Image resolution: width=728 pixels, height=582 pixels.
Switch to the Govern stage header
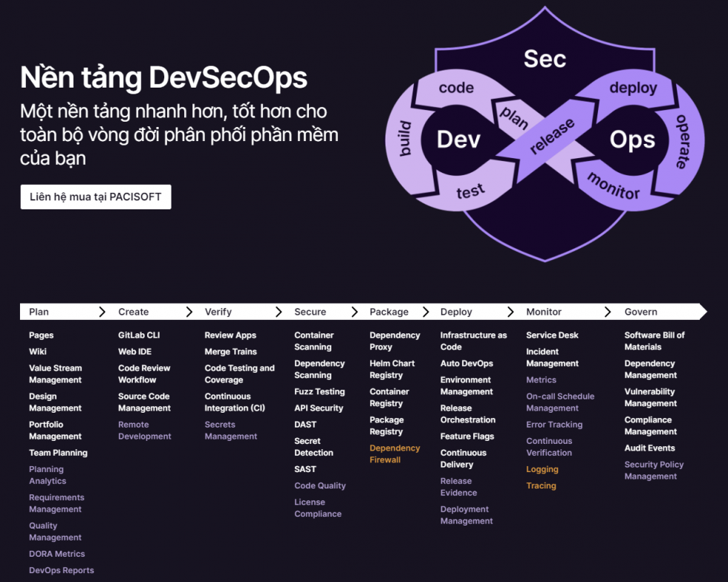640,311
